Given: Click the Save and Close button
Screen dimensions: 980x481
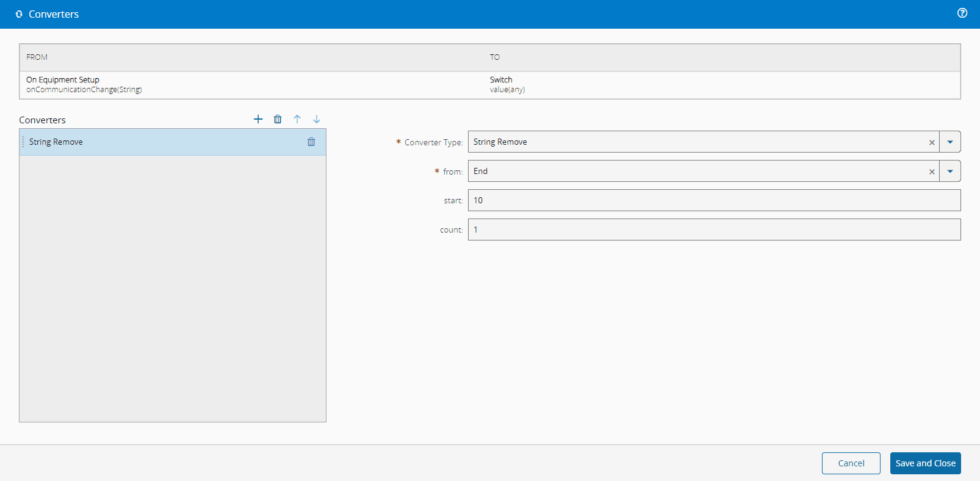Looking at the screenshot, I should pos(925,463).
